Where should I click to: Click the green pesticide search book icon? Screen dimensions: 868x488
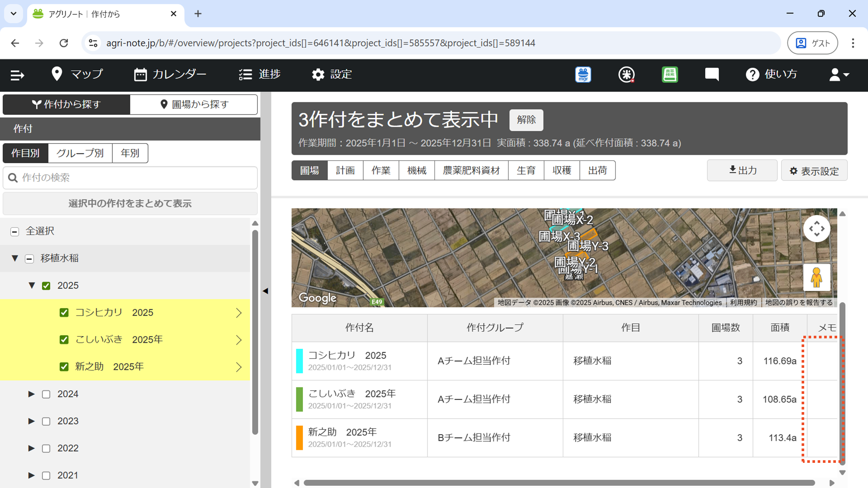670,75
